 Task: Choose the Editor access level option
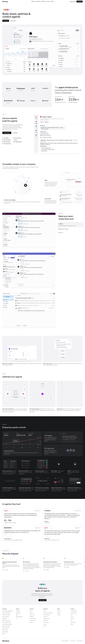[63, 351]
